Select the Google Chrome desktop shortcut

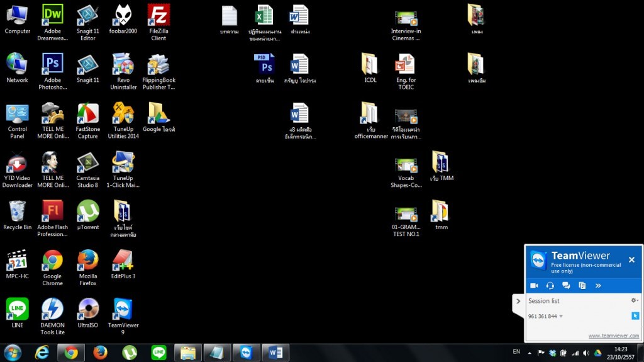click(x=53, y=268)
